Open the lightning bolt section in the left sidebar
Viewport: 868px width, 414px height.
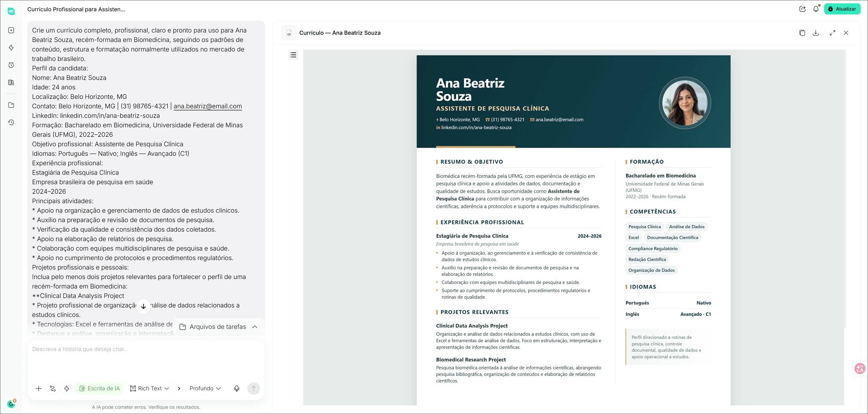[x=11, y=48]
